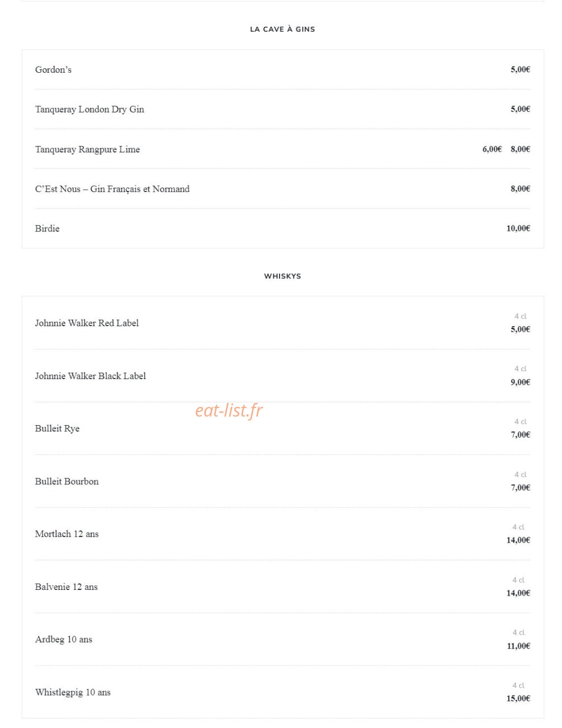Select Whistlegpig 10 ans
The height and width of the screenshot is (728, 562).
73,692
